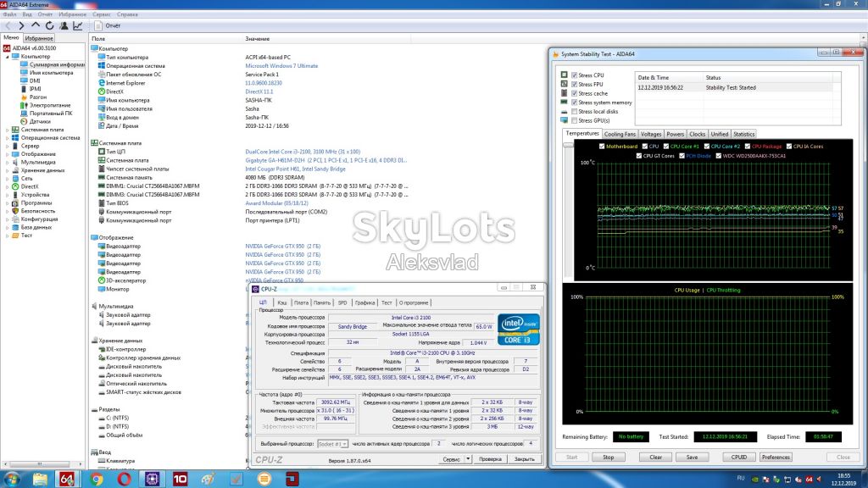Launch Google Chrome from the taskbar
The image size is (868, 488).
click(x=97, y=479)
